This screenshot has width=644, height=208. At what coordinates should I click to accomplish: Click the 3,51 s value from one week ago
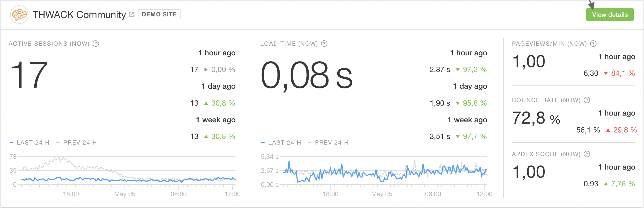click(440, 137)
